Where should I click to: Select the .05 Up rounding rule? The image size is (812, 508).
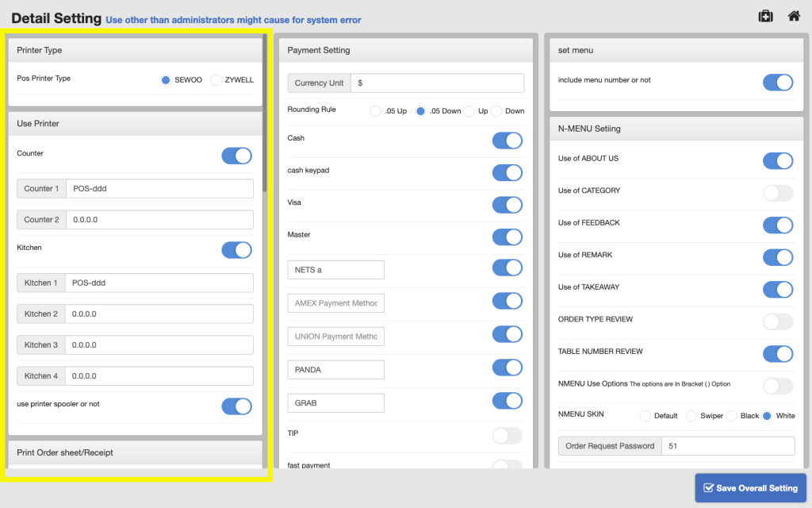(x=376, y=111)
